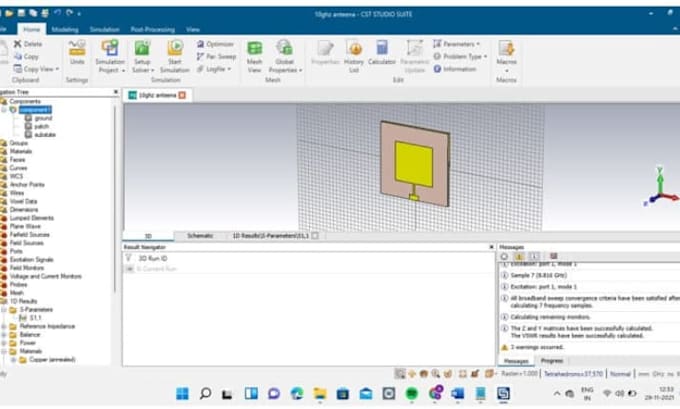The height and width of the screenshot is (409, 680).
Task: Click the redo arrow in title bar
Action: 69,13
